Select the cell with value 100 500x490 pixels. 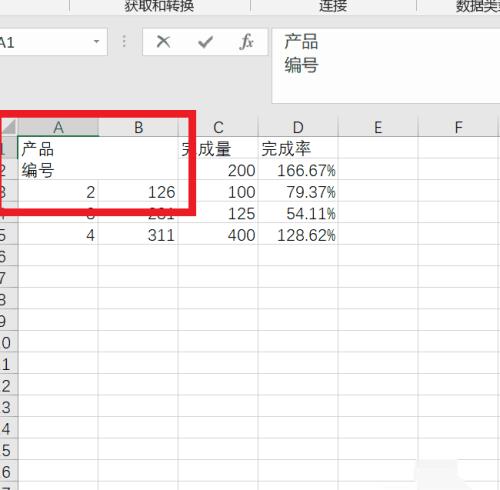(218, 192)
